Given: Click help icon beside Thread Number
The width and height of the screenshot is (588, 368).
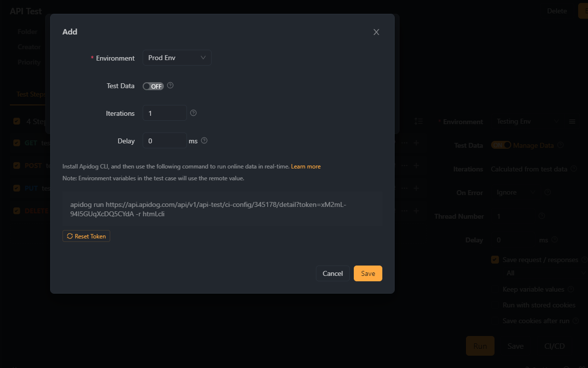Looking at the screenshot, I should (x=541, y=216).
